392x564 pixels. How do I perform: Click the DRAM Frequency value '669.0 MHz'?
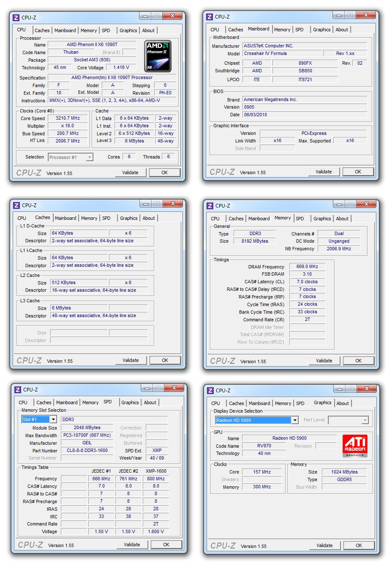(x=307, y=267)
